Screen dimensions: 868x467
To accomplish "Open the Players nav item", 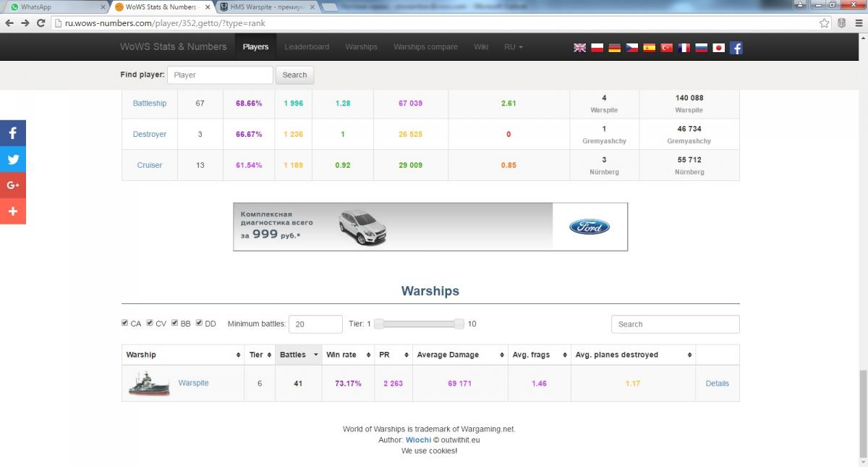I will pos(255,46).
